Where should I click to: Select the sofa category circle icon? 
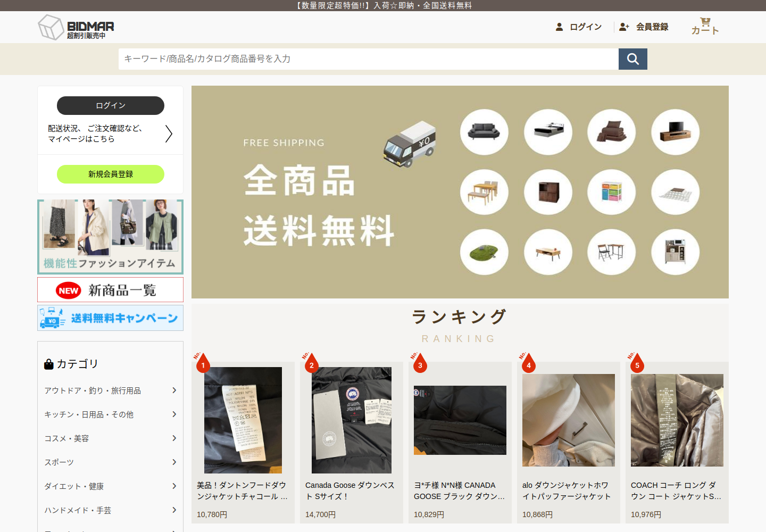pyautogui.click(x=484, y=132)
